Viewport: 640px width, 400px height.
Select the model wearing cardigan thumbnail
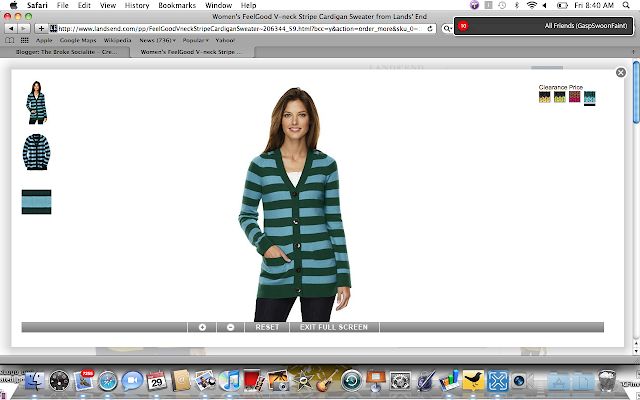click(36, 102)
